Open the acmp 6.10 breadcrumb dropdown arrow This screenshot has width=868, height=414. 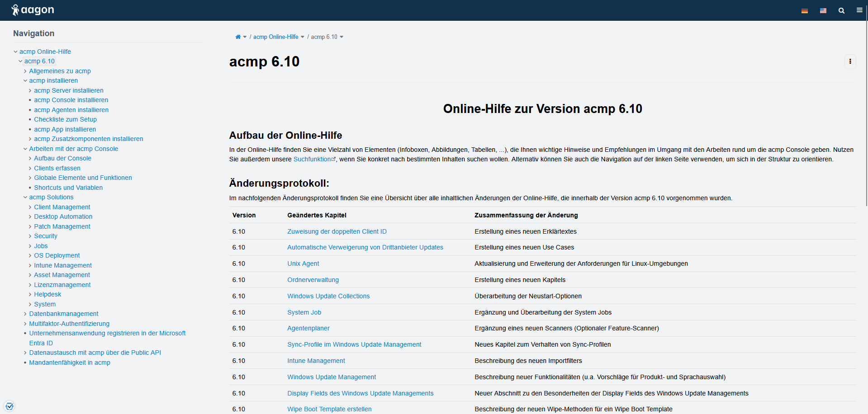coord(342,37)
